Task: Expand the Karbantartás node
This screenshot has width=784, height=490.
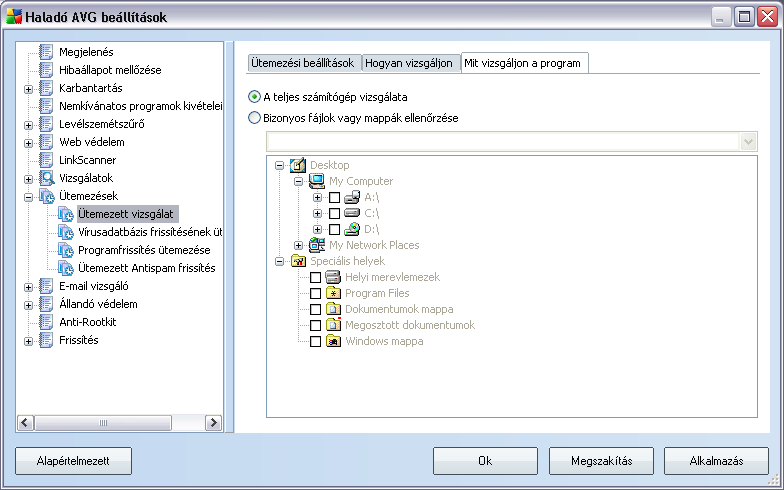Action: coord(28,89)
